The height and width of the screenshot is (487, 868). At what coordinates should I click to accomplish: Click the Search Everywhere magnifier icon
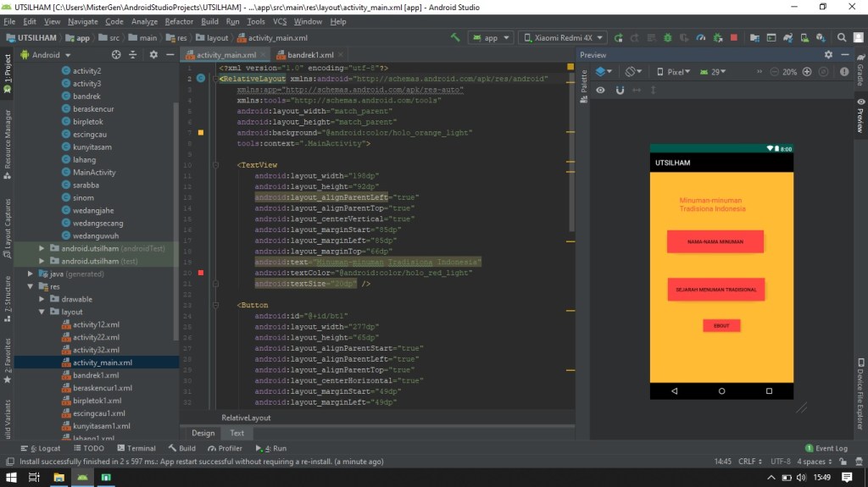[x=842, y=37]
